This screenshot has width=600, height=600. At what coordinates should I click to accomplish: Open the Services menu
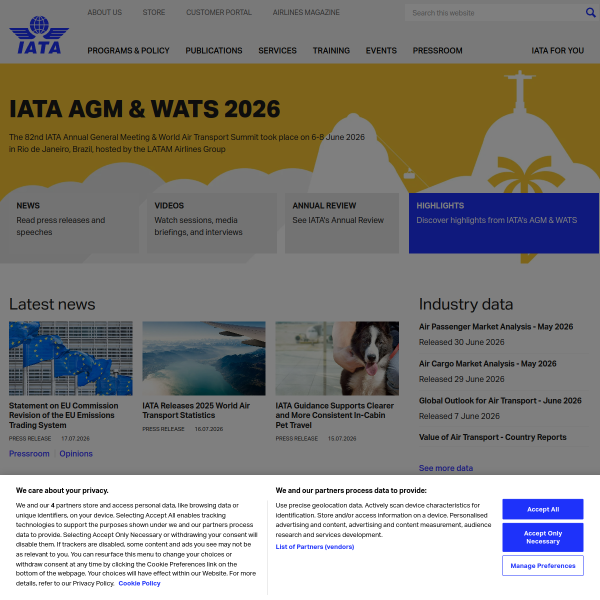click(277, 51)
